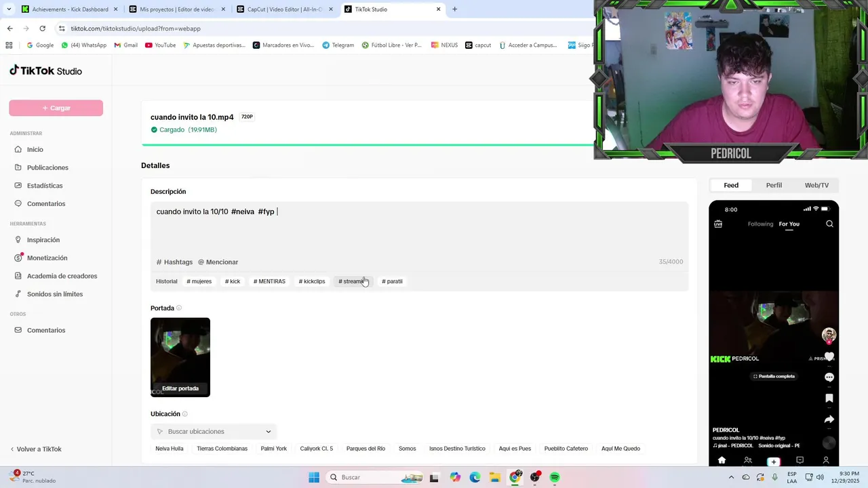Select the # kick hashtag chip
Viewport: 868px width, 488px height.
[x=233, y=281]
